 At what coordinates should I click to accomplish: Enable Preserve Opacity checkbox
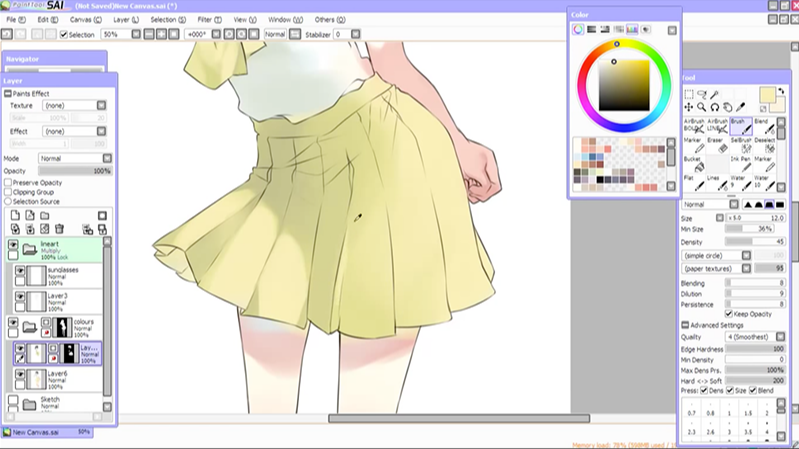coord(8,183)
